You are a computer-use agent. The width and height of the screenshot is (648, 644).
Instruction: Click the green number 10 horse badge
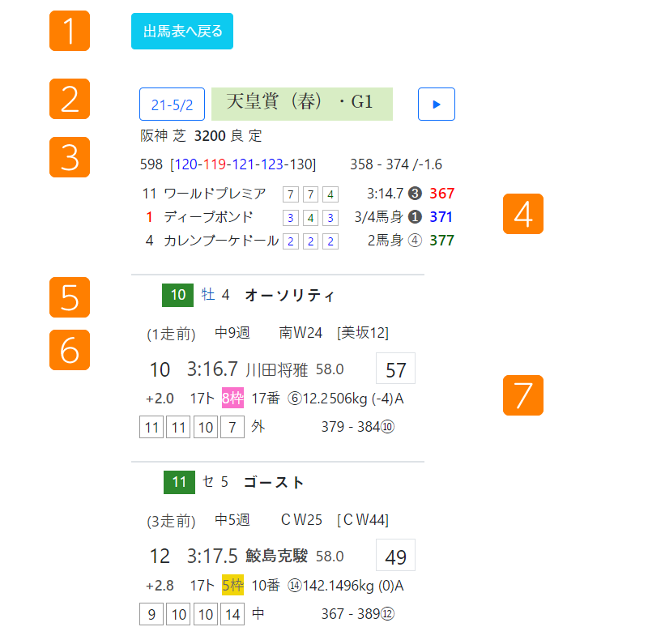[x=178, y=296]
